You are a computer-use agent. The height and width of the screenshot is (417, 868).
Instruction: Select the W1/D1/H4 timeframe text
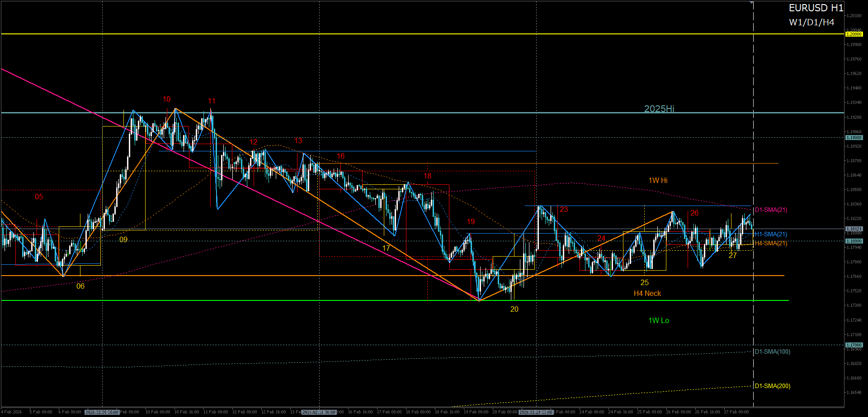coord(811,23)
